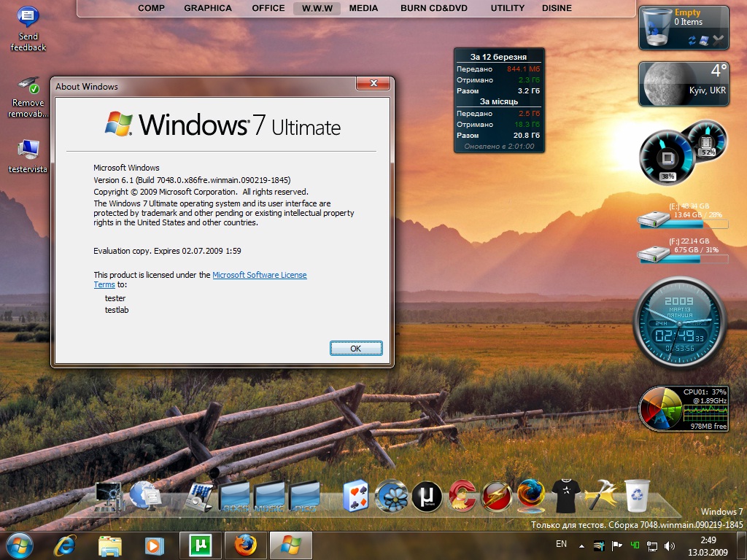Open the volume speaker icon in the tray

click(670, 545)
